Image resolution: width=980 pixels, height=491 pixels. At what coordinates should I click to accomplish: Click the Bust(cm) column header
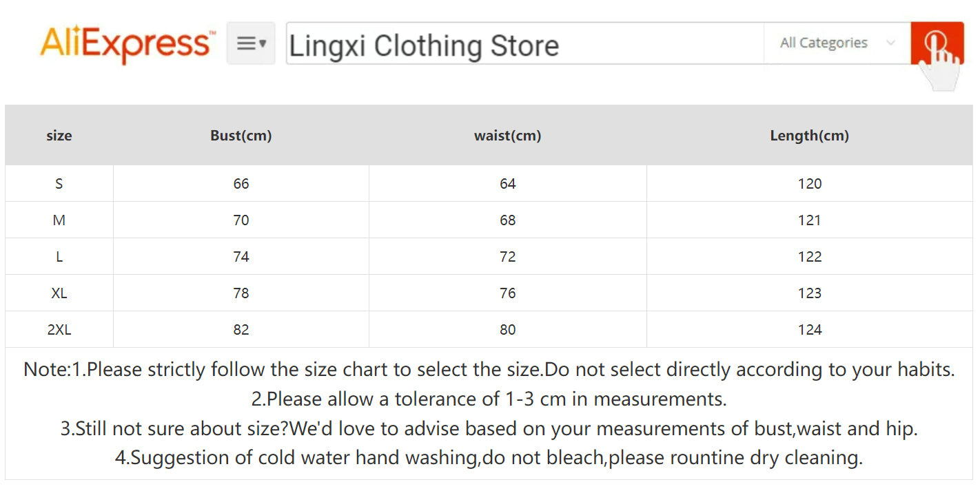tap(241, 136)
